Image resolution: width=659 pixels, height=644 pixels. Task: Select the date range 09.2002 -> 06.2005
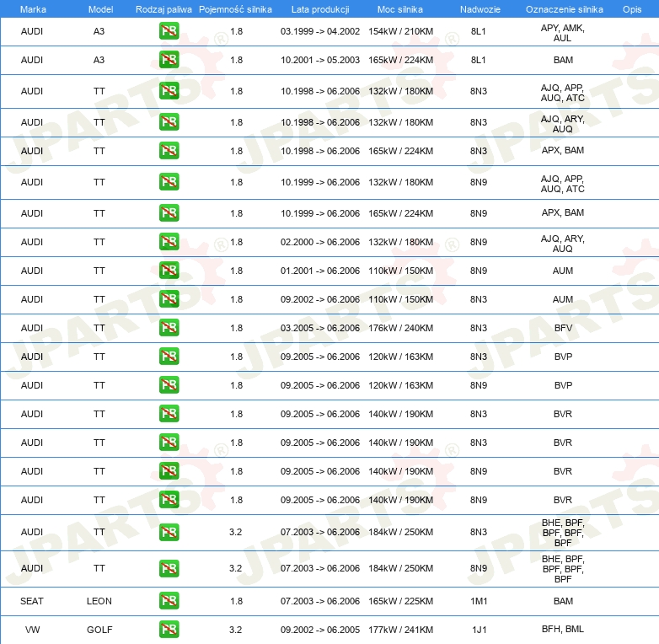[x=320, y=630]
